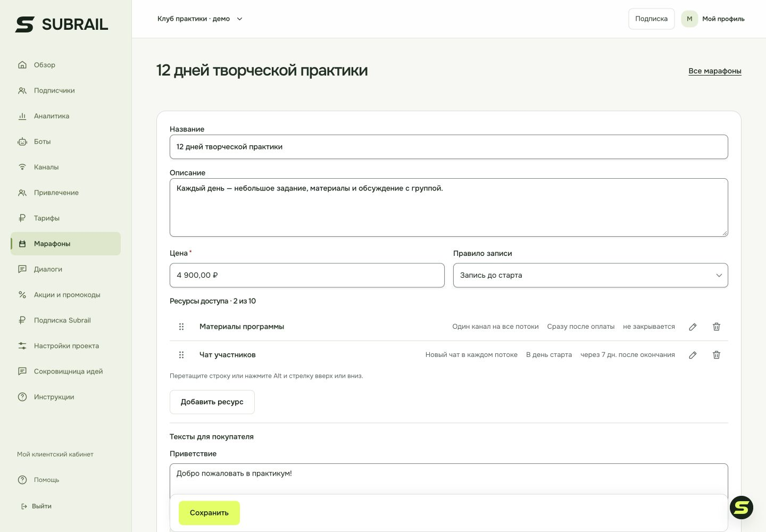The image size is (766, 532).
Task: Open the Каналы section
Action: (x=65, y=167)
